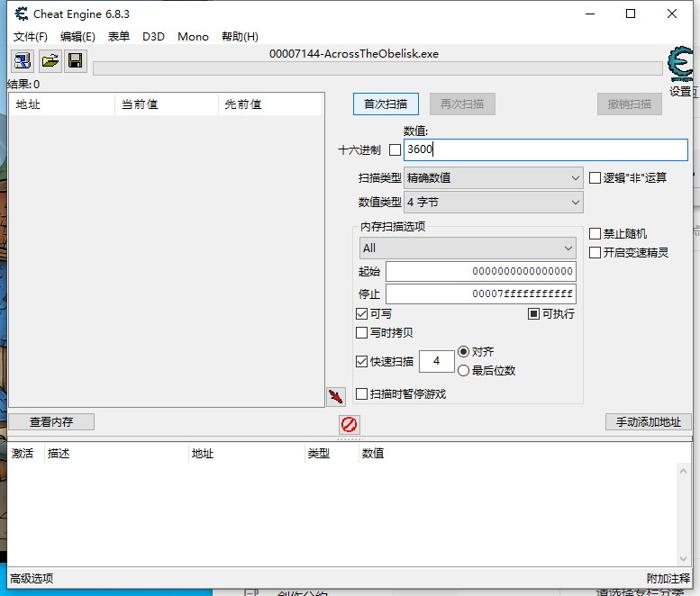
Task: Open the 数值类型 4 字节 dropdown
Action: [494, 203]
